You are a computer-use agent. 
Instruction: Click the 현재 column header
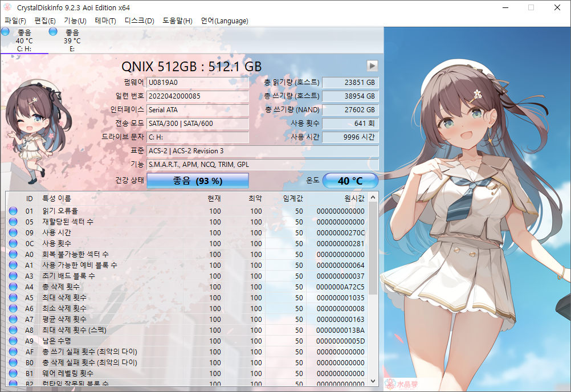pos(214,198)
